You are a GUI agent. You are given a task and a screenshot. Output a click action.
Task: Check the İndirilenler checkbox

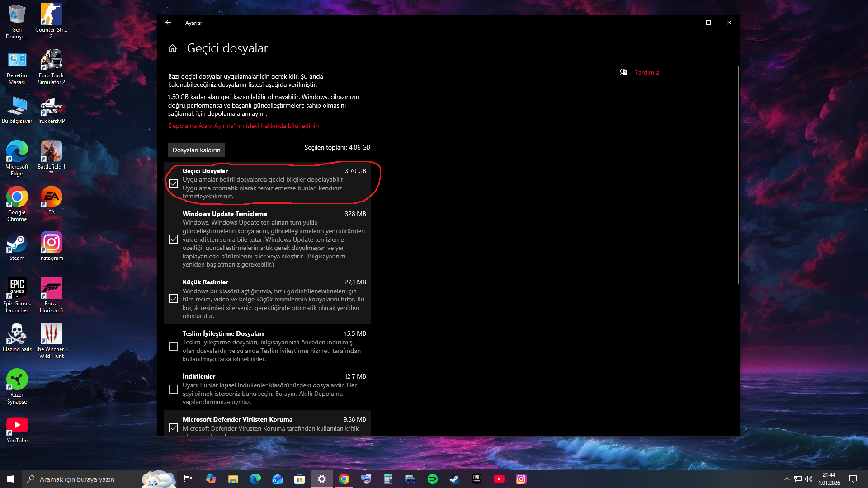click(x=174, y=389)
